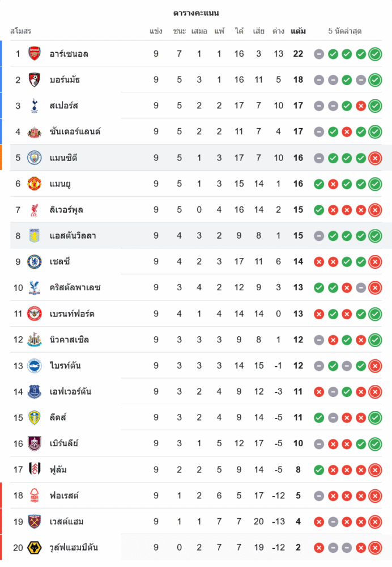This screenshot has width=392, height=567.
Task: Click the ชนะ wins column header
Action: pos(179,31)
